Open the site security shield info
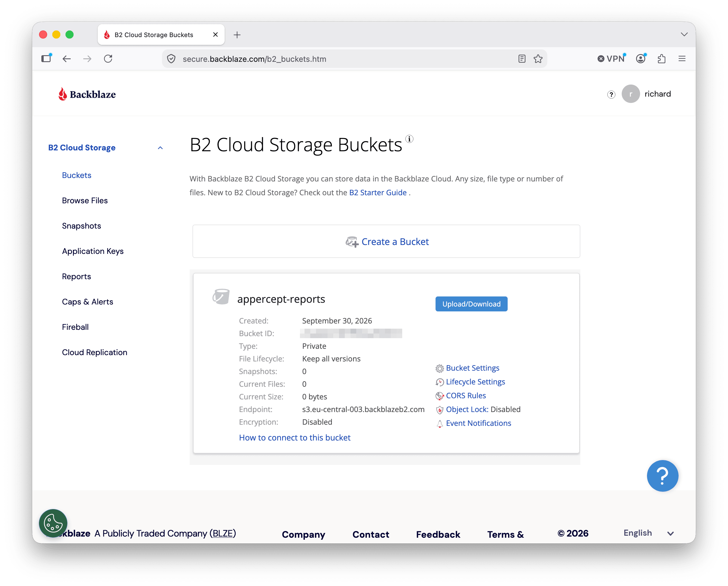Image resolution: width=728 pixels, height=586 pixels. click(171, 59)
